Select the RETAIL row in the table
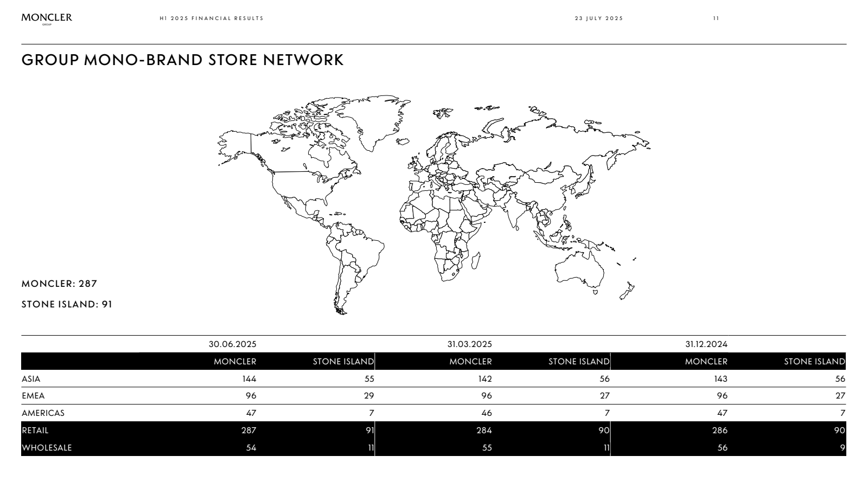Screen dimensions: 868x488 pos(34,430)
